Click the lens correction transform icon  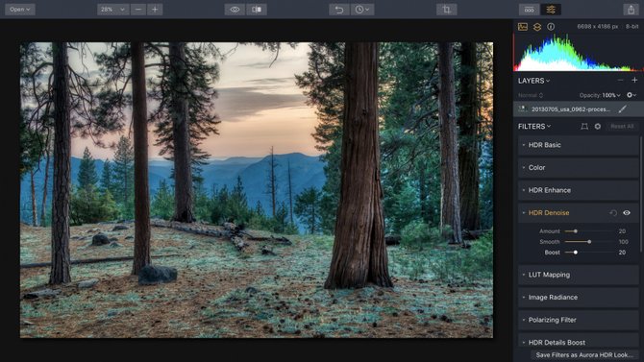[x=584, y=127]
